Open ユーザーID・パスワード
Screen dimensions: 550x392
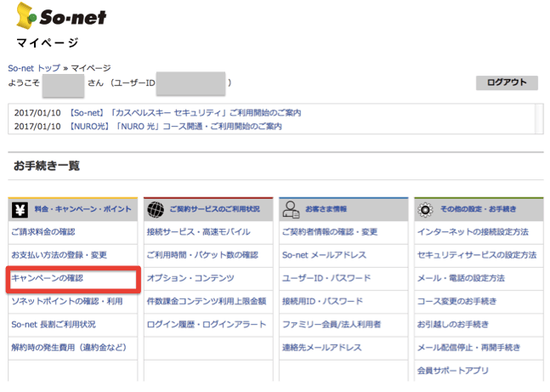[326, 278]
